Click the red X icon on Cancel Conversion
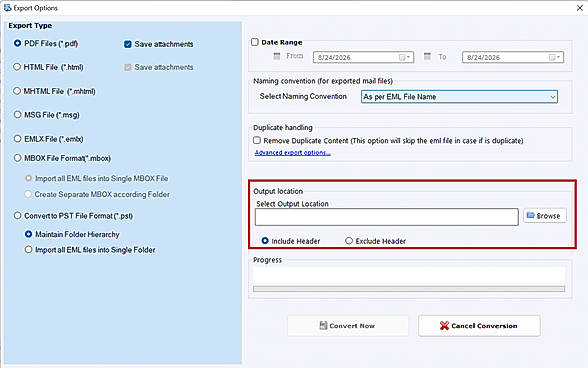The image size is (588, 368). pos(444,326)
